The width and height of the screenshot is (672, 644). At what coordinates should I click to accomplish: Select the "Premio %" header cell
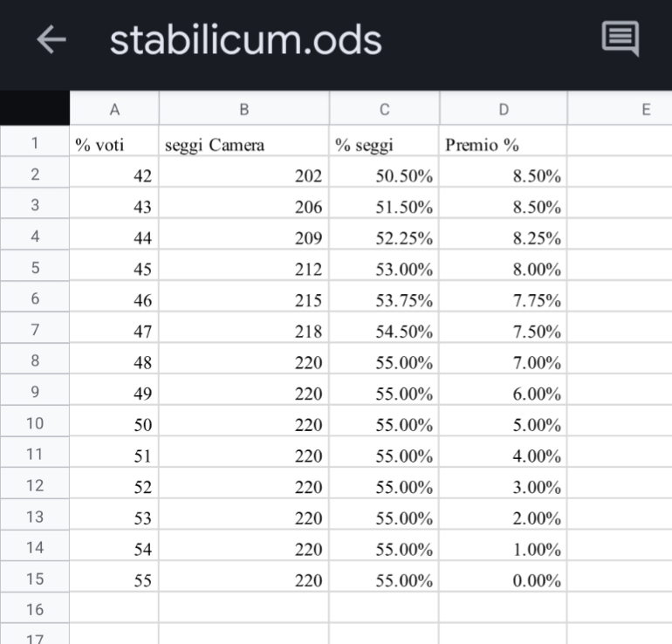click(x=504, y=141)
